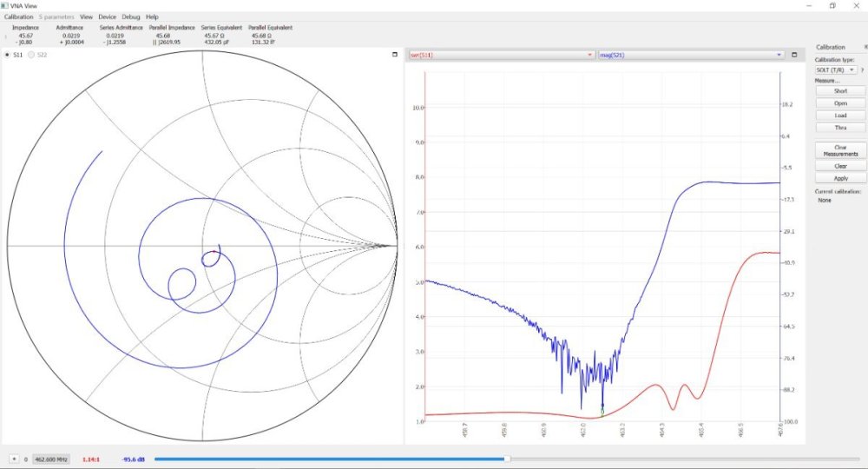
Task: Click the Clear Measurements button
Action: [839, 150]
